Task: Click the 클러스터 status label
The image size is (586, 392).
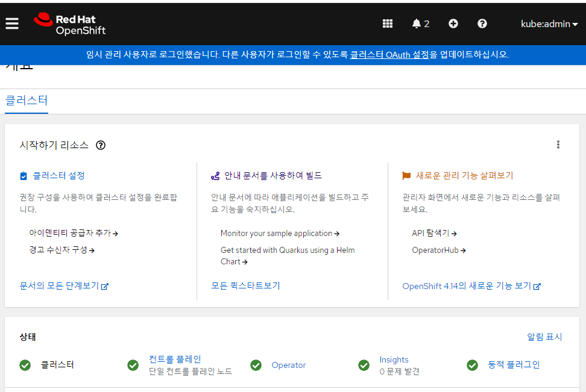Action: [57, 365]
